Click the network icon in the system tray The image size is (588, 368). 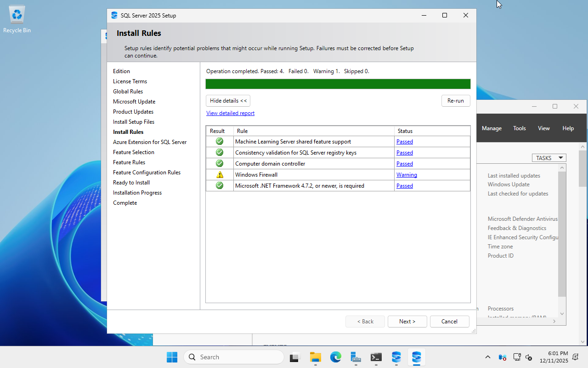click(517, 357)
